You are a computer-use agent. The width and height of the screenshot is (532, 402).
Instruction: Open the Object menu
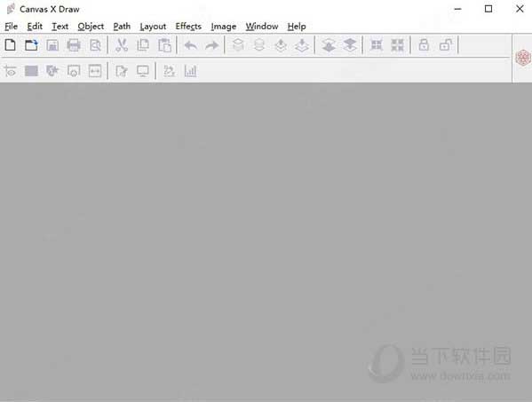[x=91, y=27]
